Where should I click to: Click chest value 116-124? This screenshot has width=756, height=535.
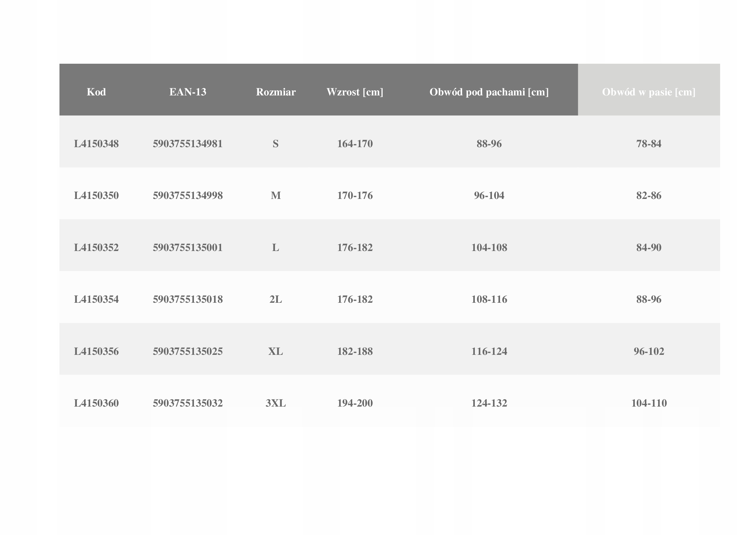(489, 352)
